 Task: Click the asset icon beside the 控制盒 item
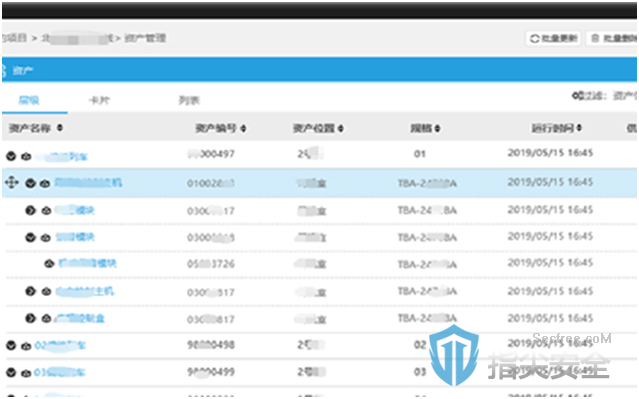click(47, 318)
